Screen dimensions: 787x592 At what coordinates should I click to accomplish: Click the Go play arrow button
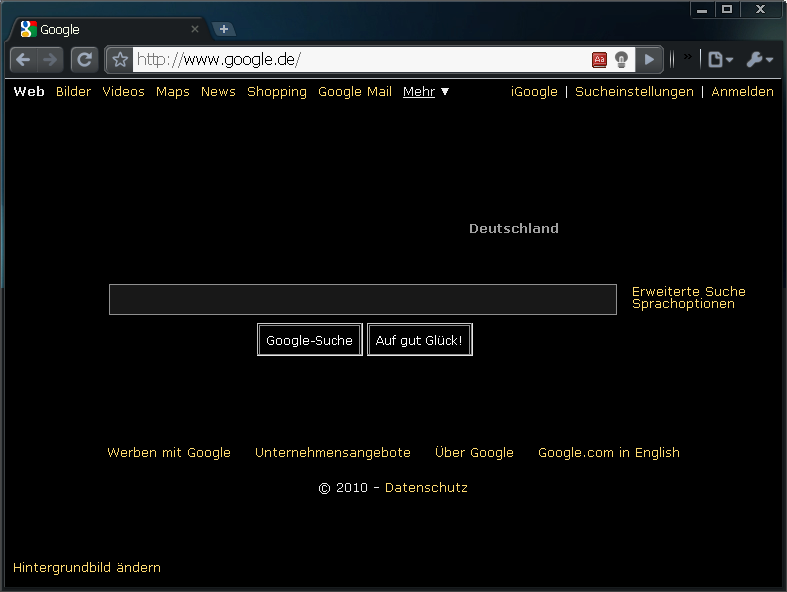pos(649,60)
